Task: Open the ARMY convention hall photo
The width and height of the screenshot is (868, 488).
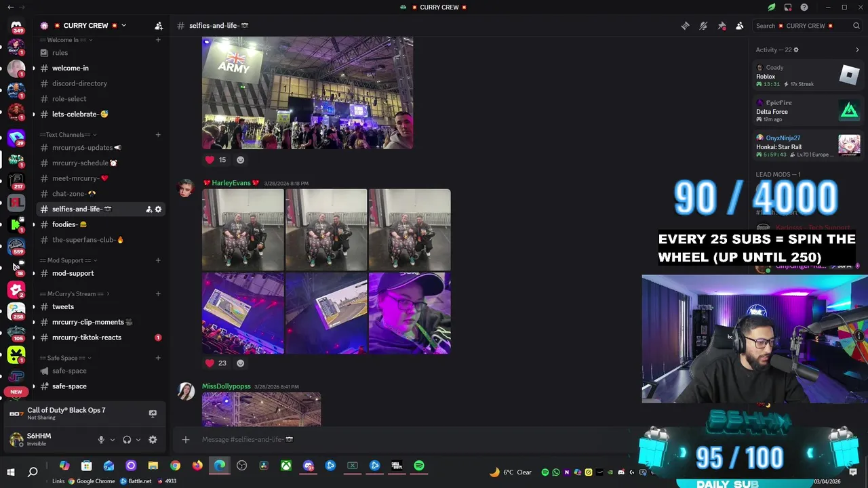Action: [307, 93]
